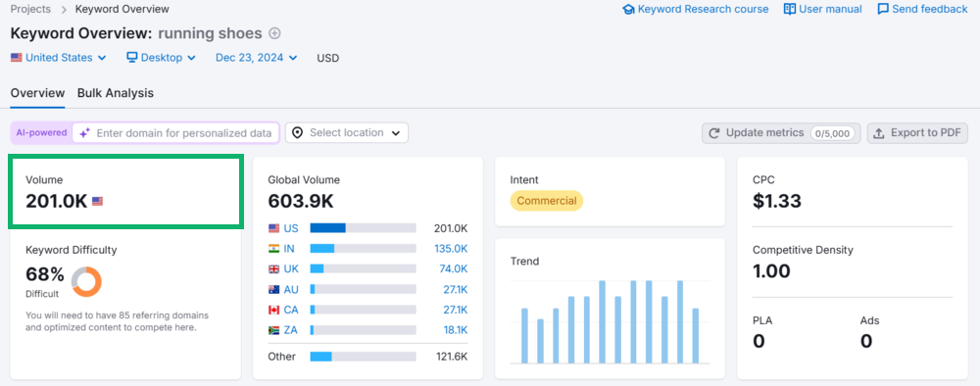Click the 1.00 Competitive Density value
The width and height of the screenshot is (980, 386).
tap(771, 271)
